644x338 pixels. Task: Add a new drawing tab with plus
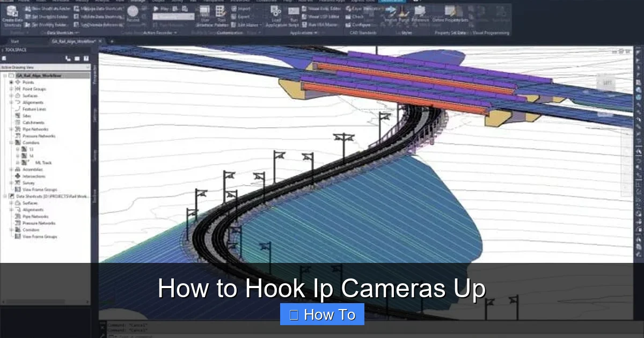[112, 41]
